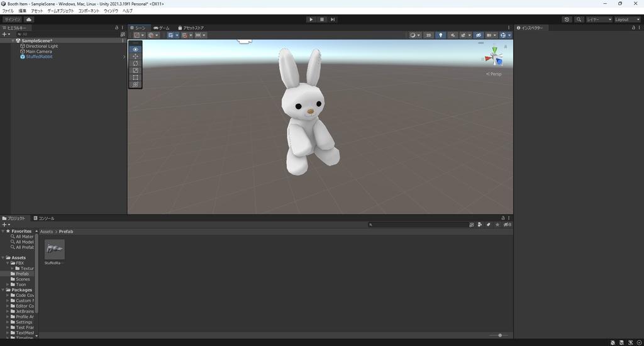Click the checkmark activity icon in status bar

[639, 343]
